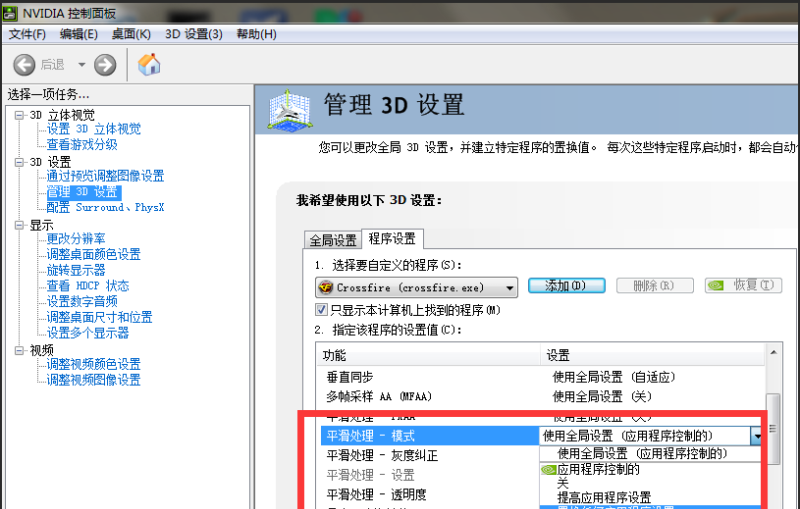This screenshot has height=509, width=800.
Task: Open 设置多个显示器 link
Action: coord(88,333)
